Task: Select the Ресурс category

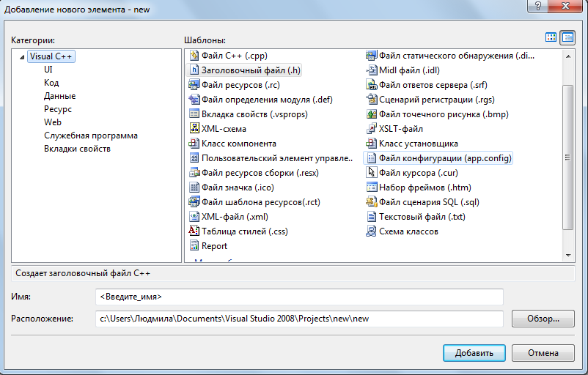Action: [x=58, y=109]
